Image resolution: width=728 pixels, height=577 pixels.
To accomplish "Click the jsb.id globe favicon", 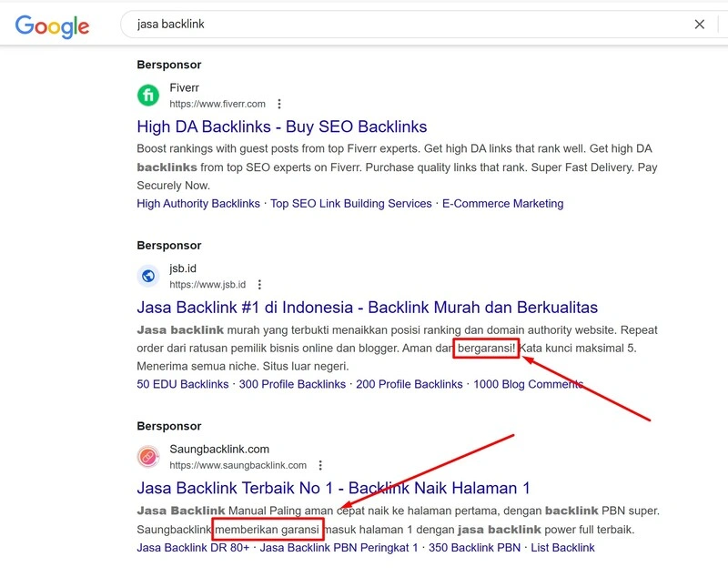I will (x=148, y=276).
